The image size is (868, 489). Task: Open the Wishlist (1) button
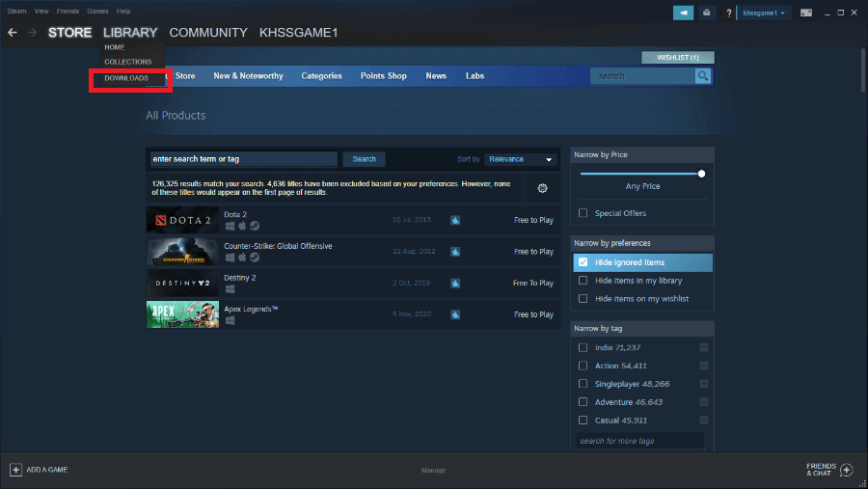tap(678, 58)
